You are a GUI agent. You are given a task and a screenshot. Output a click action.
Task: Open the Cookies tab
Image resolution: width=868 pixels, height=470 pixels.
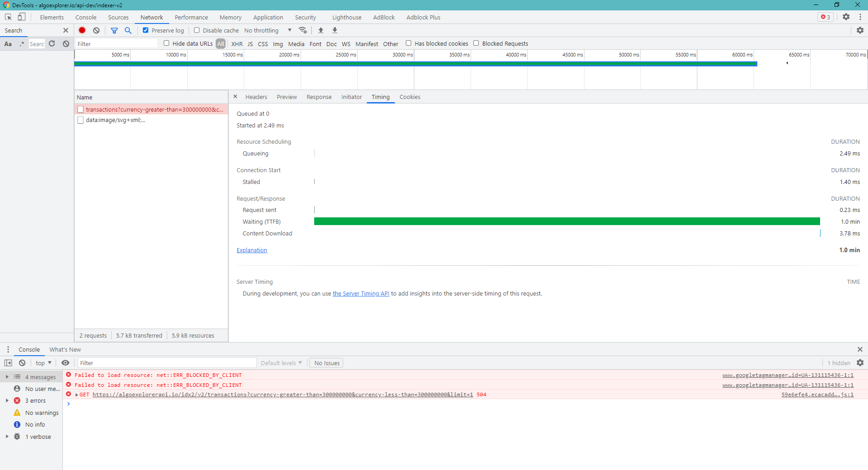coord(410,97)
